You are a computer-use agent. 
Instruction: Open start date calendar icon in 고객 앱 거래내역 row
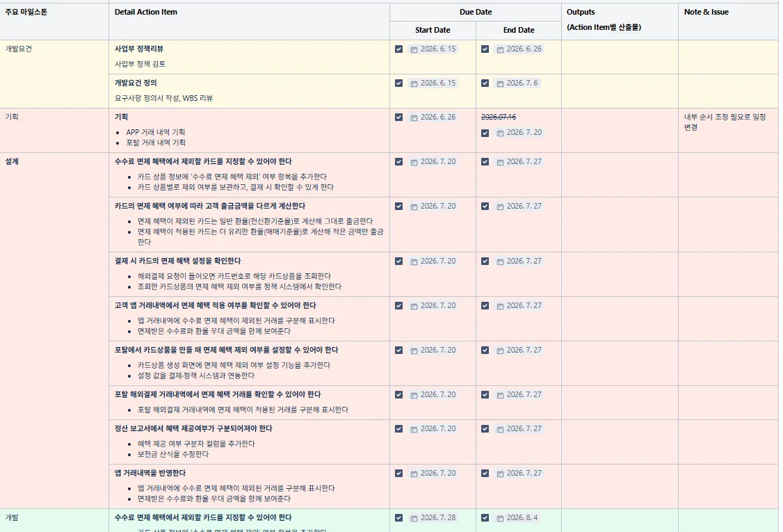tap(414, 306)
